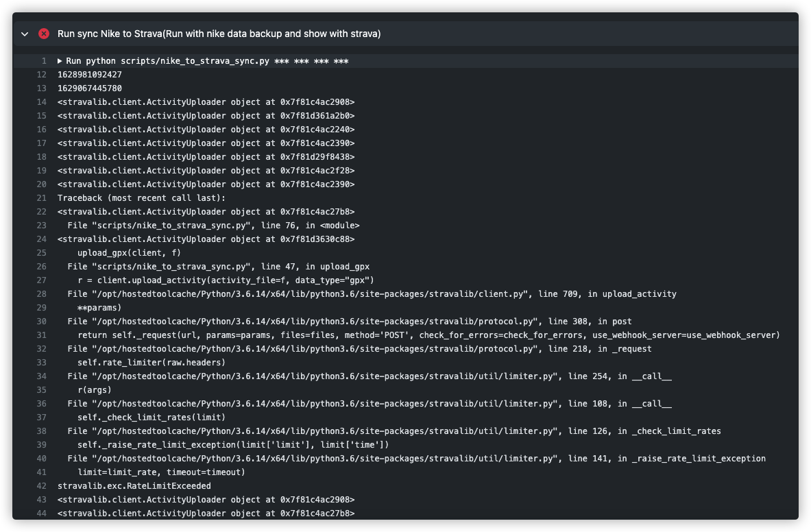This screenshot has height=532, width=811.
Task: Select log line number 12
Action: point(41,75)
